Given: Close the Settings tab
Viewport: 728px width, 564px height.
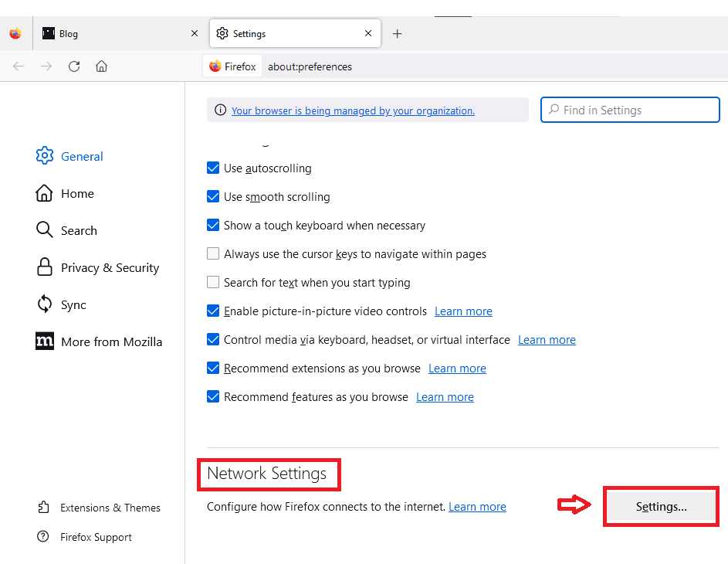Looking at the screenshot, I should point(368,33).
